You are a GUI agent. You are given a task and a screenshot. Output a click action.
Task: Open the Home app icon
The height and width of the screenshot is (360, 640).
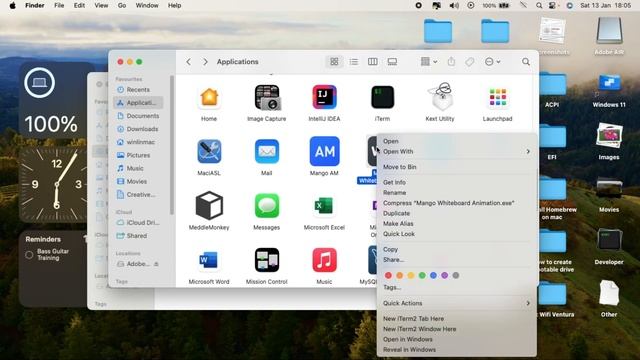[x=209, y=98]
